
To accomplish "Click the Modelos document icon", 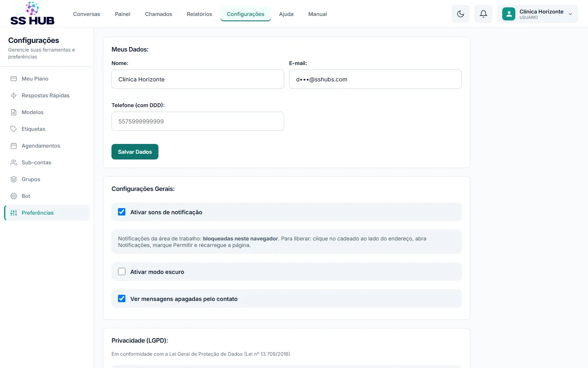I will coord(13,112).
